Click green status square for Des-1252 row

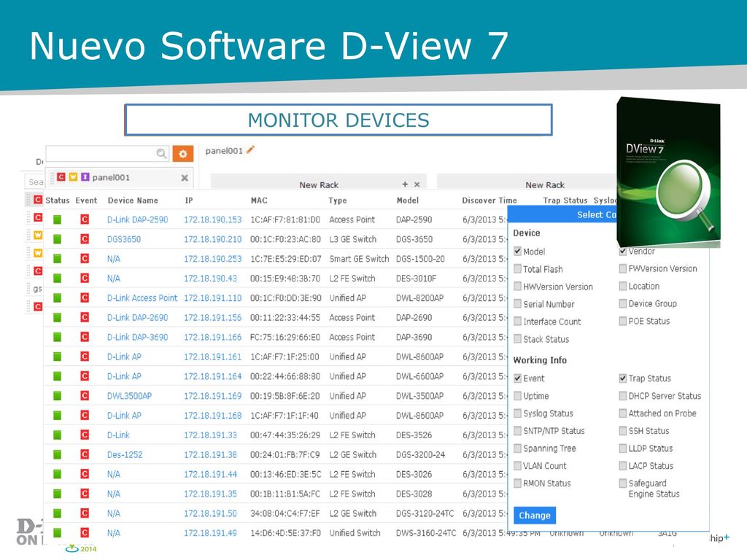pyautogui.click(x=57, y=455)
